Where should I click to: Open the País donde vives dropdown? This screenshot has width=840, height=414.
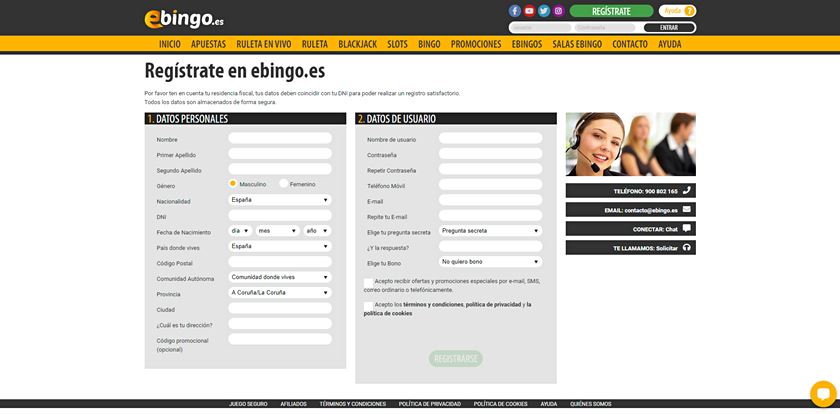click(280, 246)
